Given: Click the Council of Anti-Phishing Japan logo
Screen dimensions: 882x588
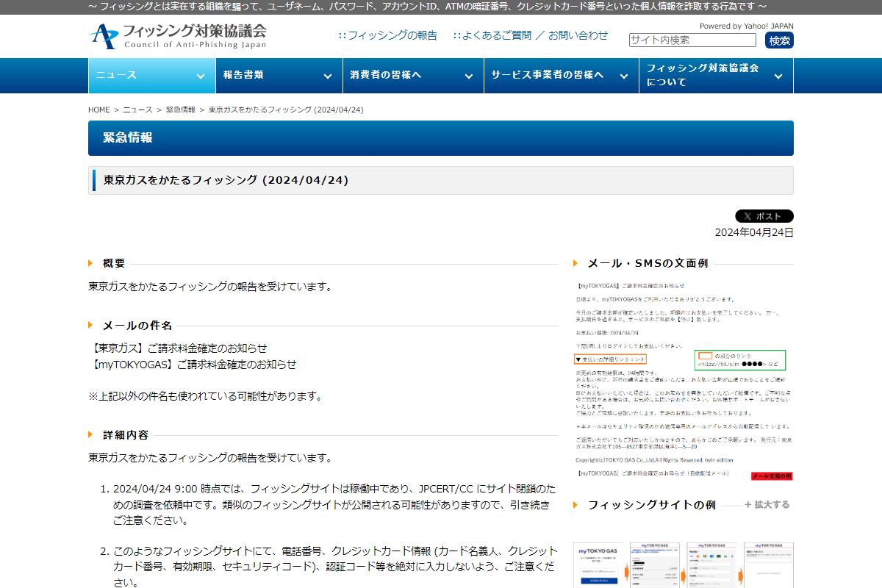Looking at the screenshot, I should (x=178, y=36).
